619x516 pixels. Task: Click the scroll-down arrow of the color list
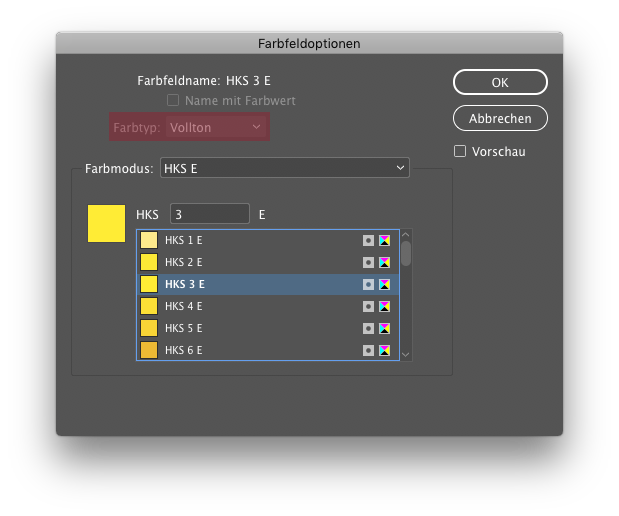coord(405,355)
